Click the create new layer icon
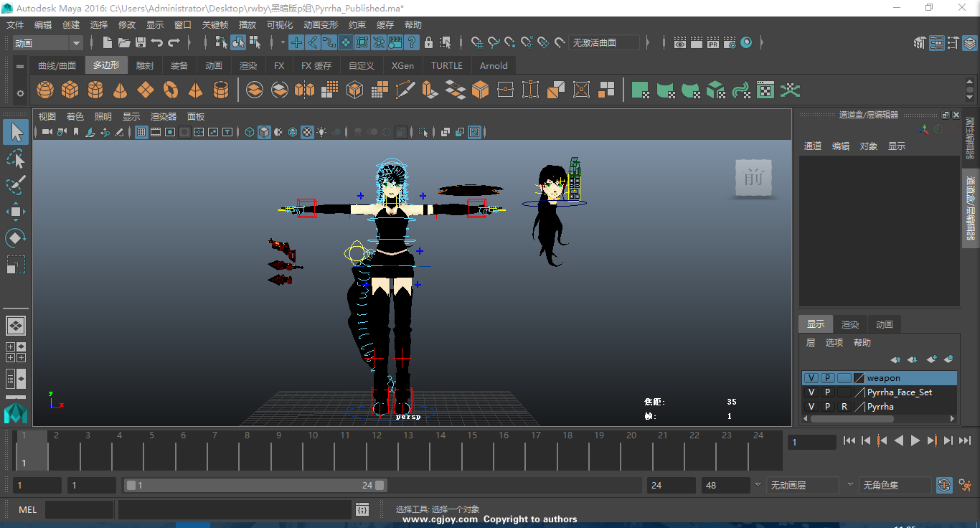 pos(931,359)
